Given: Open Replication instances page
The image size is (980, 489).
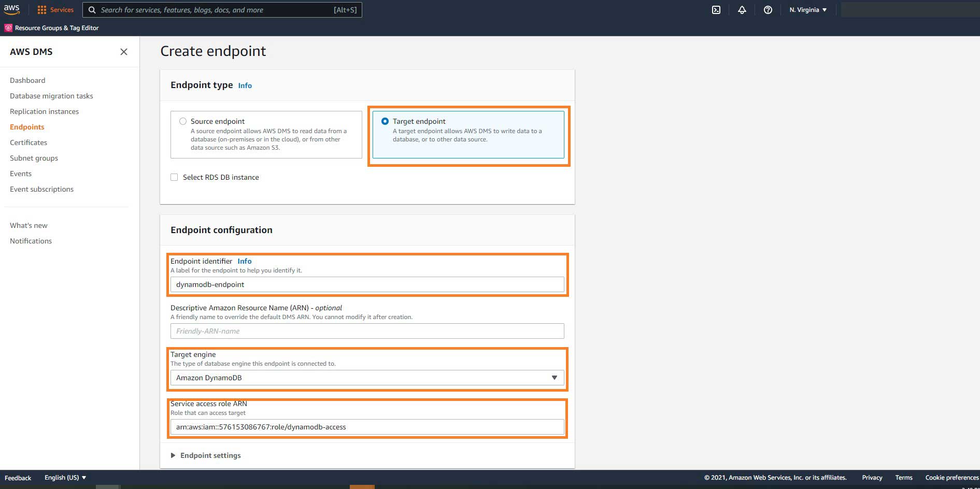Looking at the screenshot, I should pos(44,111).
